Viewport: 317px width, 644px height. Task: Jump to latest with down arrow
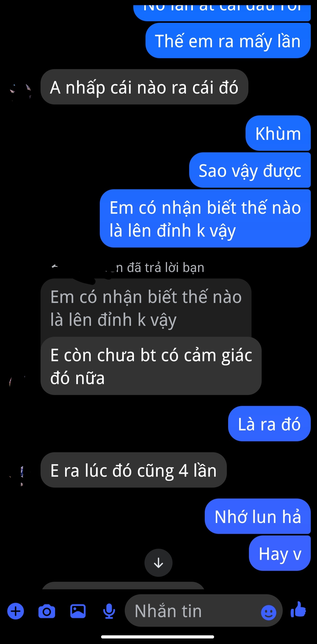click(x=158, y=563)
